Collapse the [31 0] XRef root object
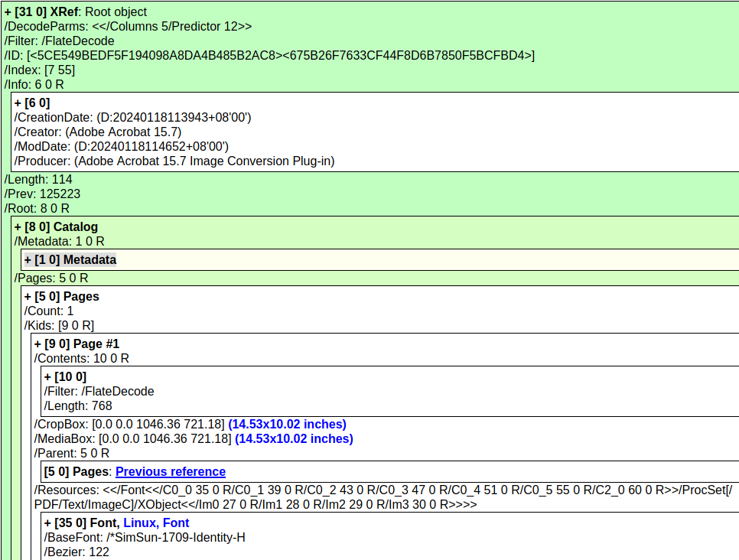The height and width of the screenshot is (560, 739). click(x=8, y=12)
